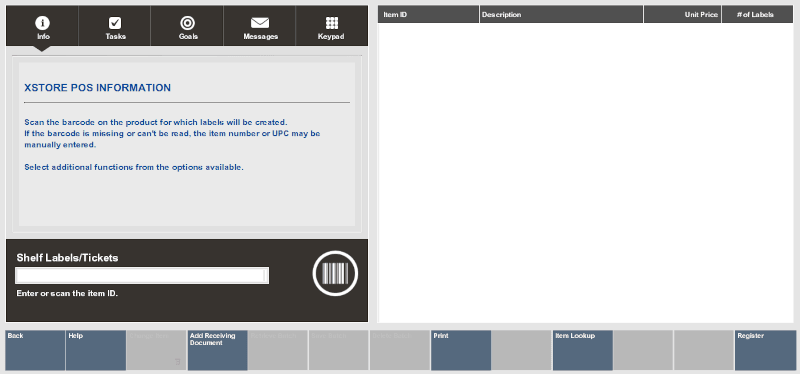Open the Goals tab
The width and height of the screenshot is (800, 374).
(x=187, y=26)
